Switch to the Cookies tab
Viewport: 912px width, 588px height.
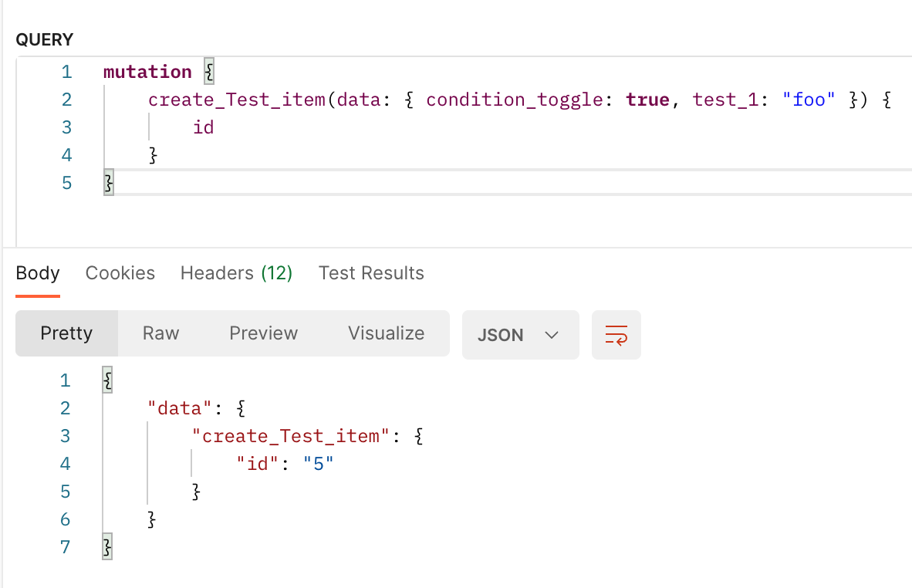point(120,272)
